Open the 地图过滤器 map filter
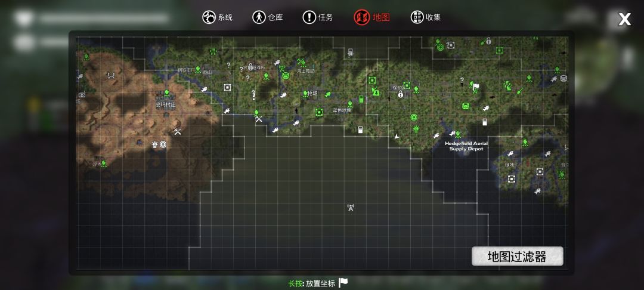The width and height of the screenshot is (644, 290). click(x=517, y=257)
